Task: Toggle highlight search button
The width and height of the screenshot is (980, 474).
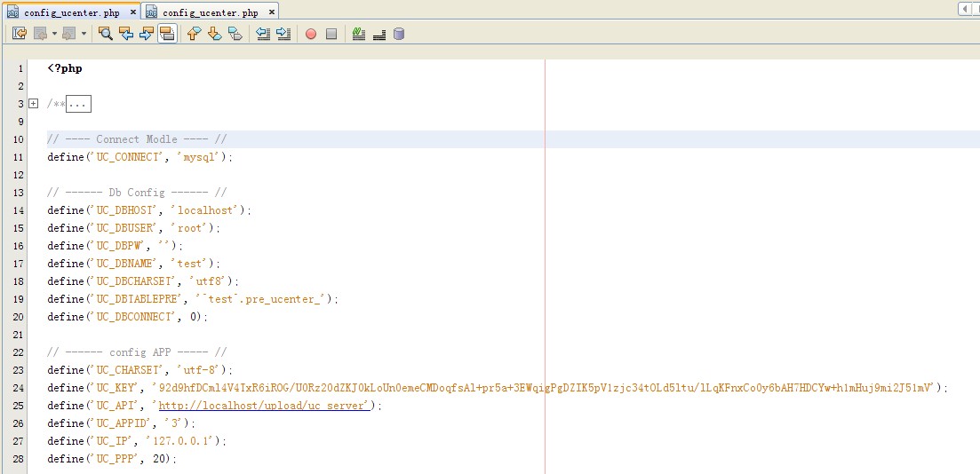Action: pyautogui.click(x=167, y=34)
